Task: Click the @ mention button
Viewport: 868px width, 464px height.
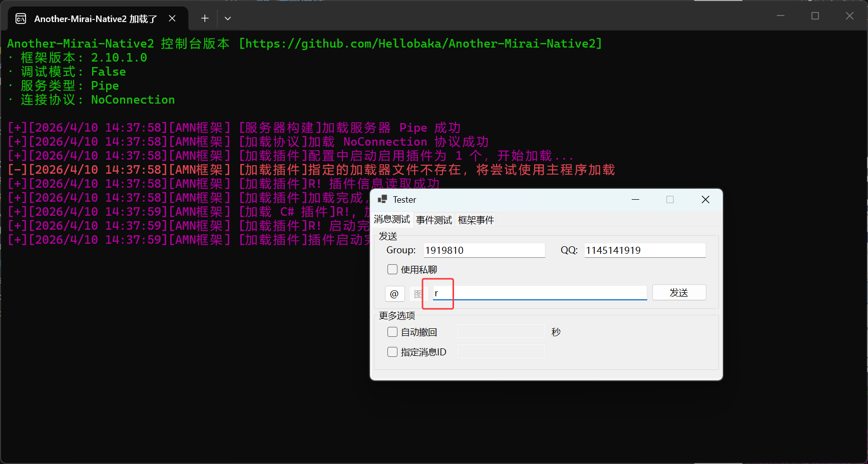Action: [394, 294]
